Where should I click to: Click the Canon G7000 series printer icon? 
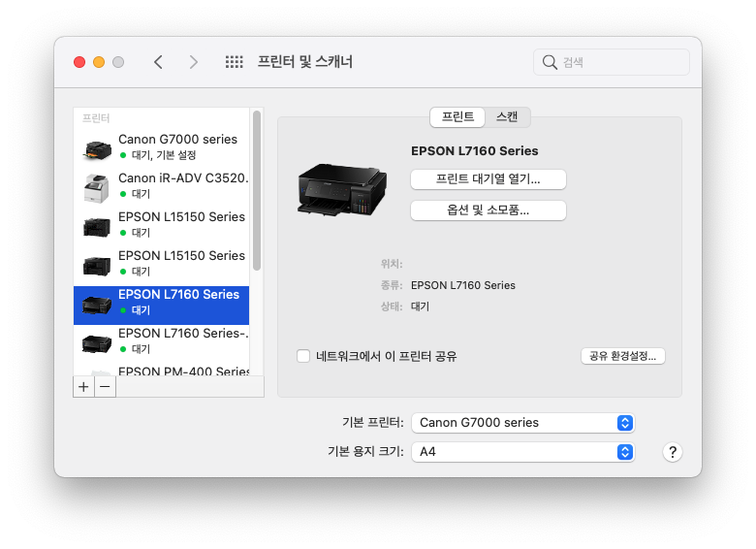[97, 149]
